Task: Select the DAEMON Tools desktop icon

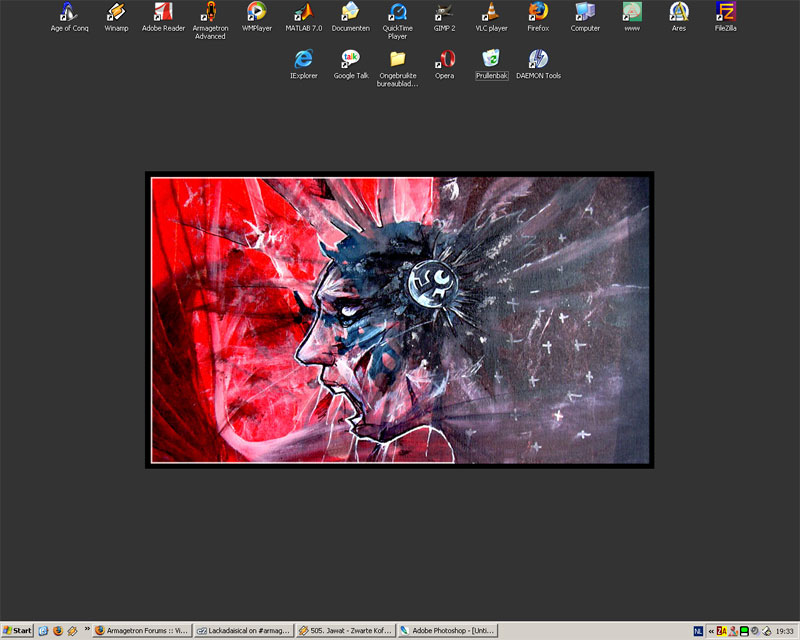Action: 538,59
